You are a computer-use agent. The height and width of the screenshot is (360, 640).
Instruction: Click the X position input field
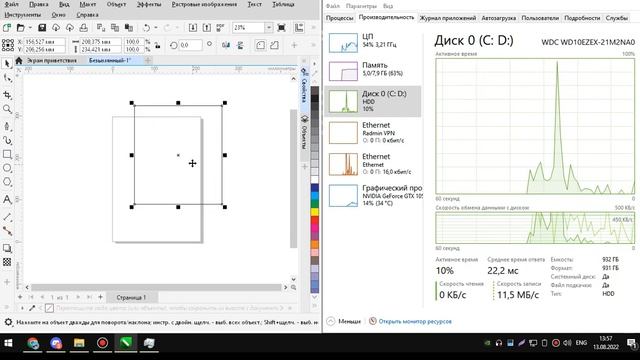pos(44,42)
